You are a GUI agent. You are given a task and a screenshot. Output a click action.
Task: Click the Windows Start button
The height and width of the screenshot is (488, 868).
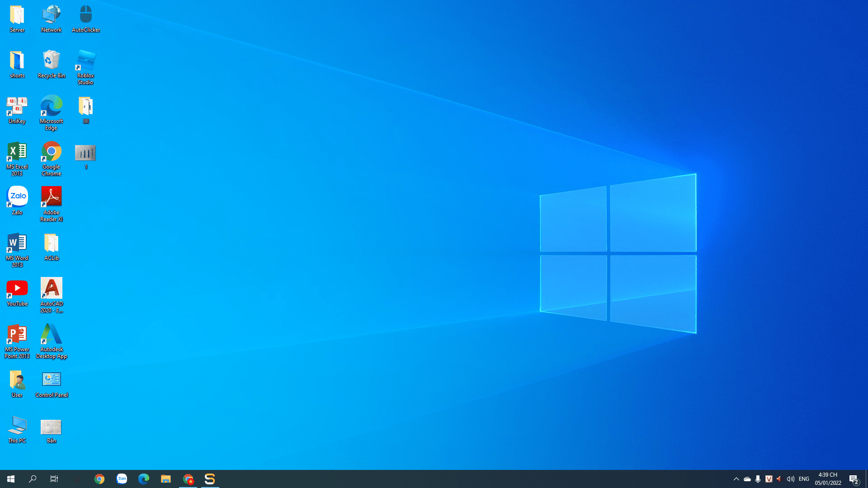[x=11, y=479]
